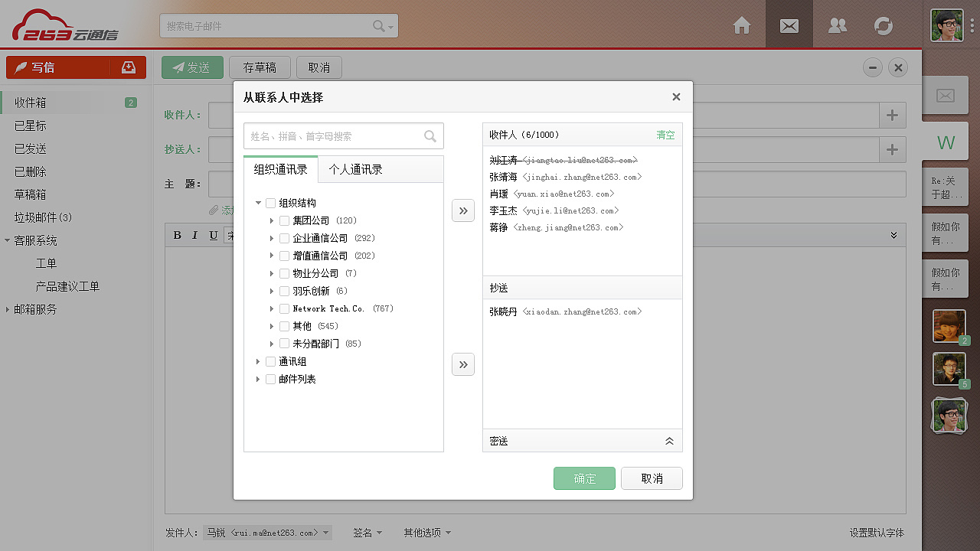Open the contacts icon in top navigation
Image resolution: width=980 pixels, height=551 pixels.
837,25
